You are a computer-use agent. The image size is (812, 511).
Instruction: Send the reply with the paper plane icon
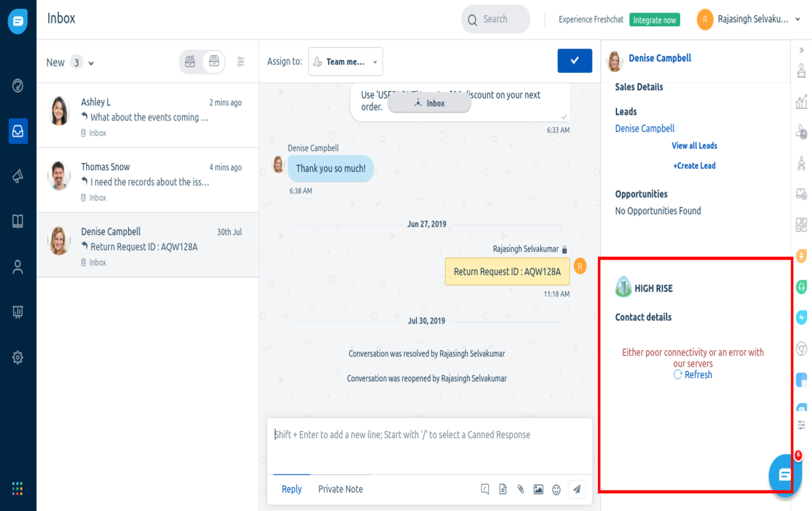pos(576,489)
